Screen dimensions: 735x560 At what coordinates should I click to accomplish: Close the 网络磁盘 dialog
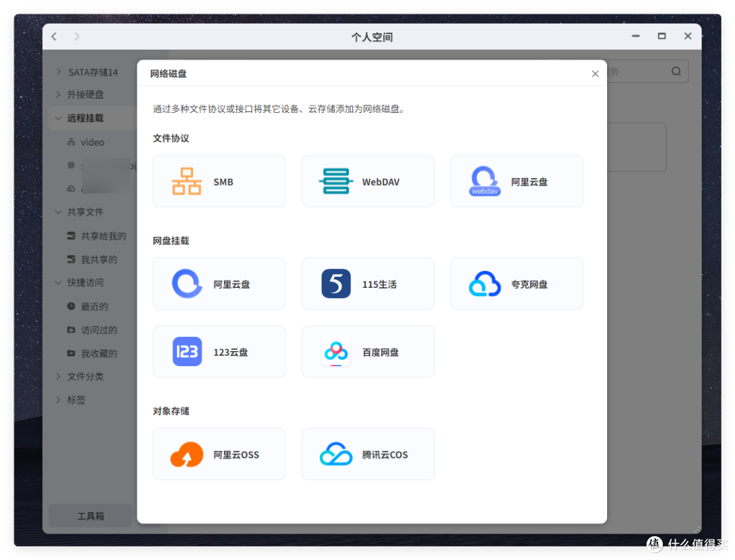point(595,73)
